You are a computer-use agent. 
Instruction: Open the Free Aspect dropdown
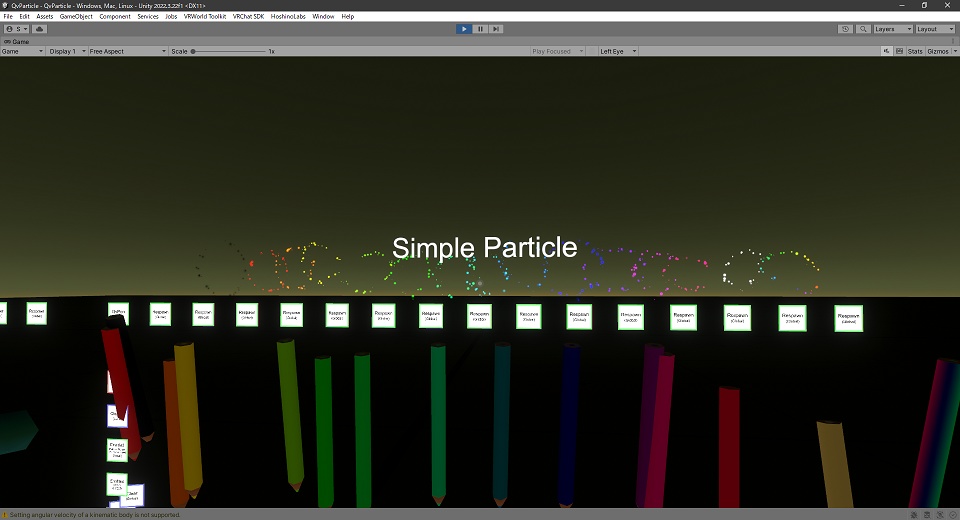click(128, 51)
